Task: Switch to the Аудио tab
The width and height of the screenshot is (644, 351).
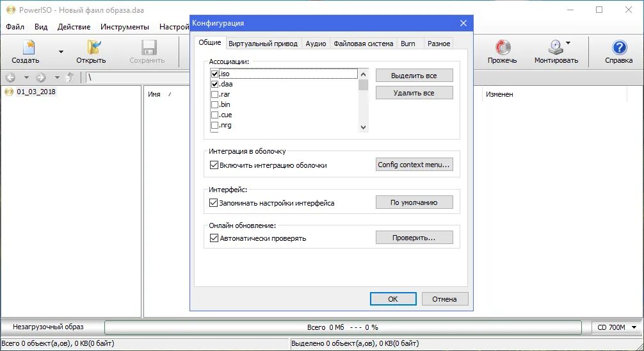Action: coord(316,44)
